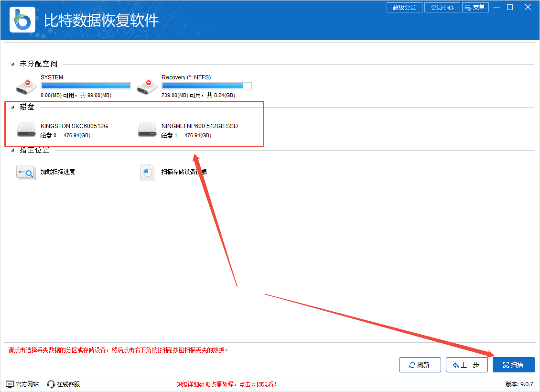Click the 官方网站 monitor icon
The image size is (540, 392).
(10, 384)
